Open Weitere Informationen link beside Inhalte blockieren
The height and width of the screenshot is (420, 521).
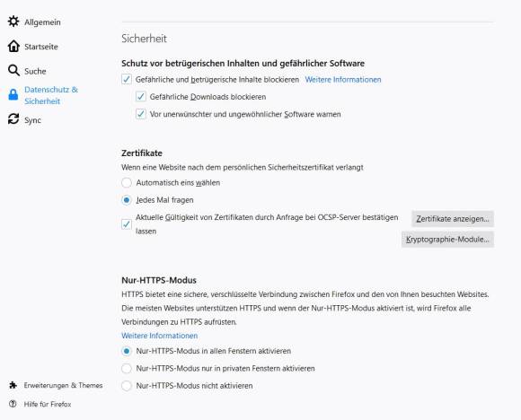343,80
